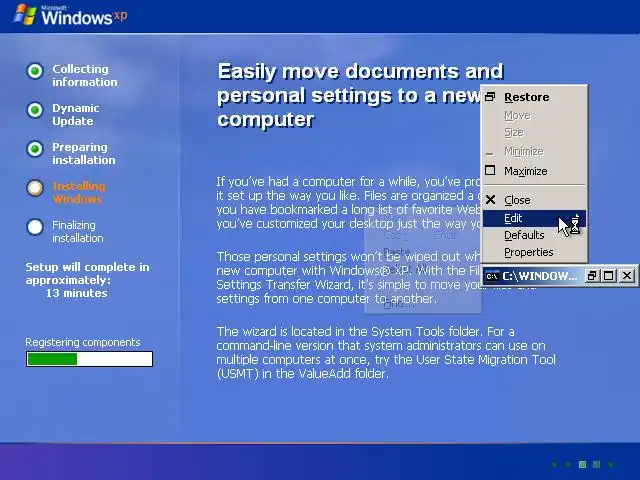Open the Edit menu entry

535,218
